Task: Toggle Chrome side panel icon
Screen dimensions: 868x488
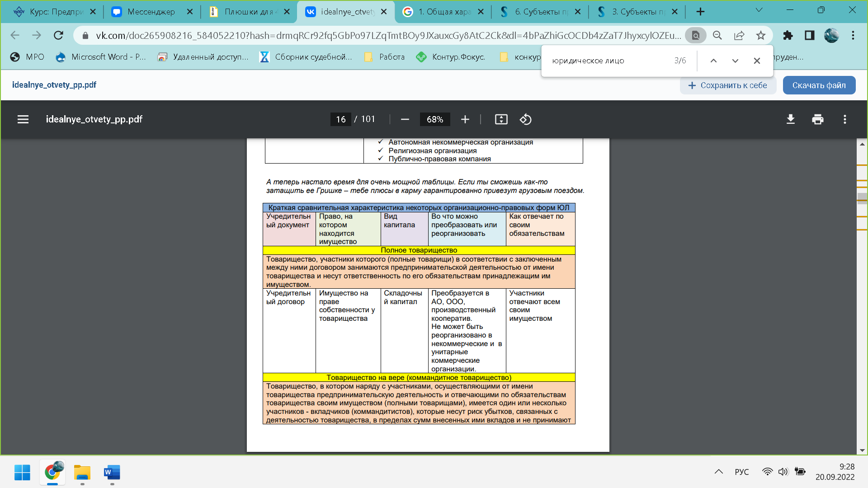Action: coord(810,35)
